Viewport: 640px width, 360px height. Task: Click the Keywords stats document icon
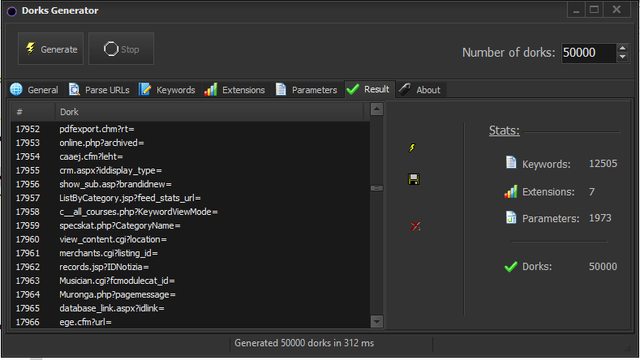tap(511, 162)
